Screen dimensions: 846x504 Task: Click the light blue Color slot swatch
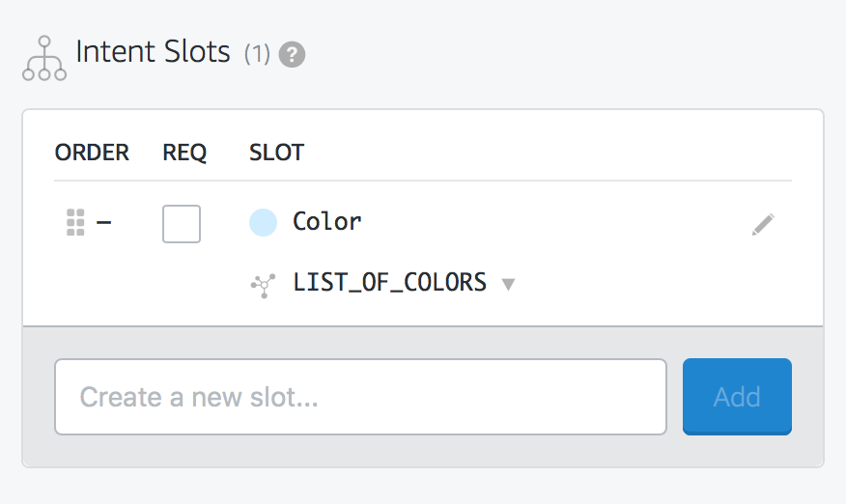click(263, 223)
